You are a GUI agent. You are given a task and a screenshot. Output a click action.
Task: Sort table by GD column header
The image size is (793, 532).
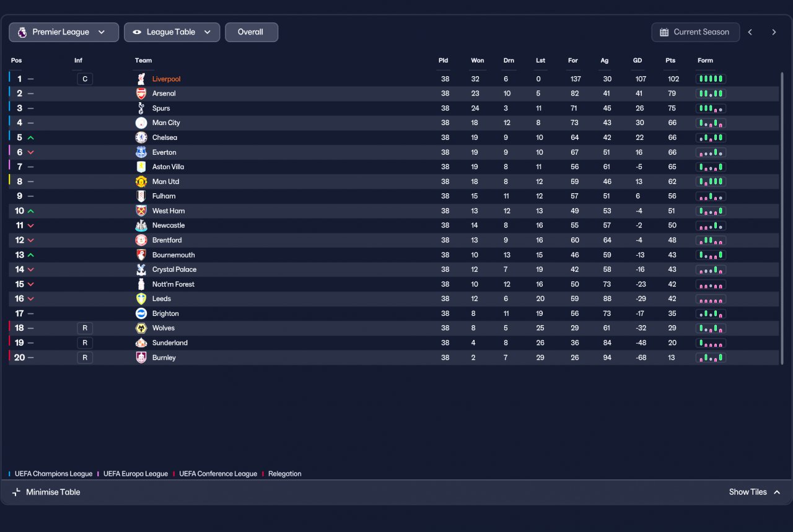tap(637, 61)
